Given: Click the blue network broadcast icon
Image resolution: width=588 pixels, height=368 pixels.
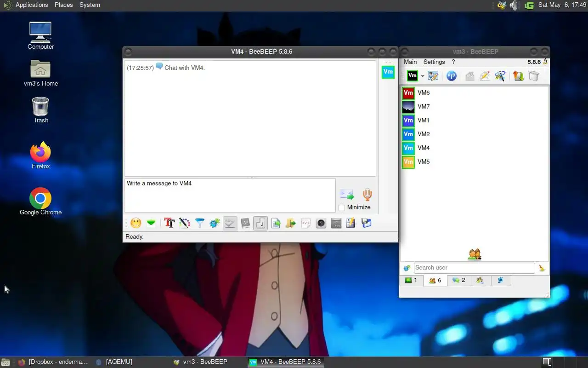Looking at the screenshot, I should (x=452, y=76).
